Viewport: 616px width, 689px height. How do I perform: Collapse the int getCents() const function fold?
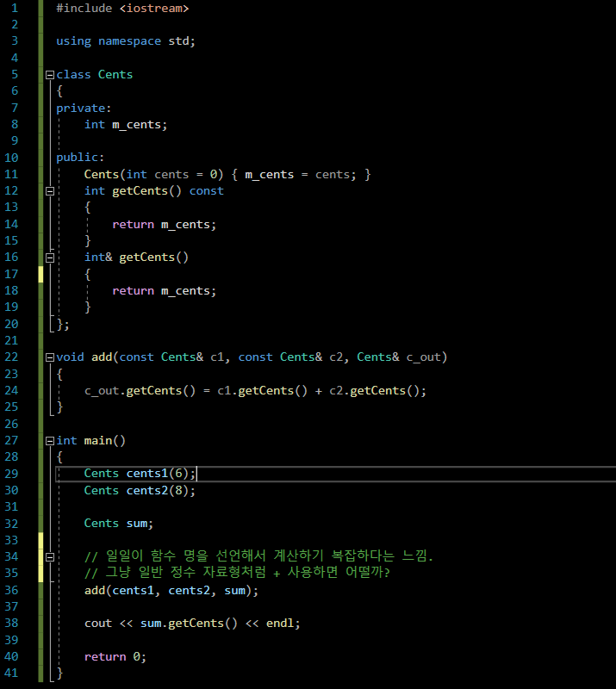coord(50,191)
